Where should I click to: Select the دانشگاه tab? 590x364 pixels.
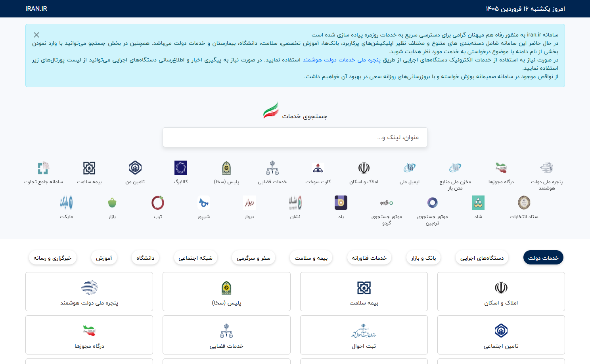tap(146, 258)
